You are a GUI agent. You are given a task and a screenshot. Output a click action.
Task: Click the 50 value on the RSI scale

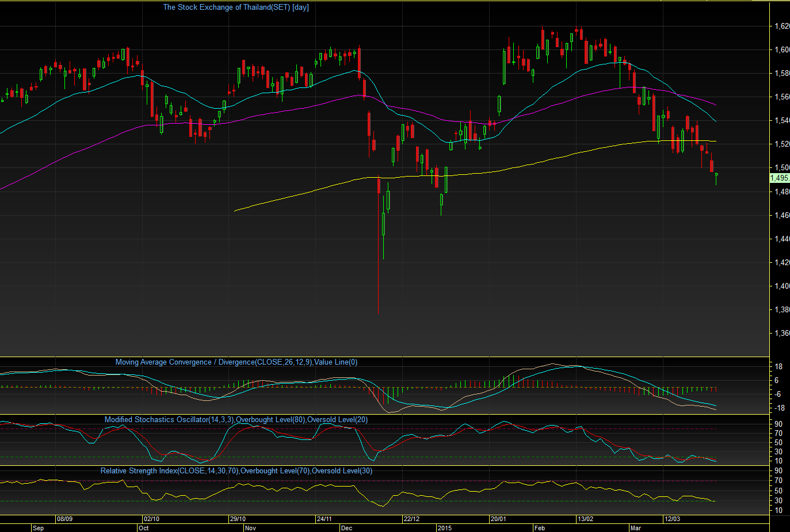click(778, 491)
